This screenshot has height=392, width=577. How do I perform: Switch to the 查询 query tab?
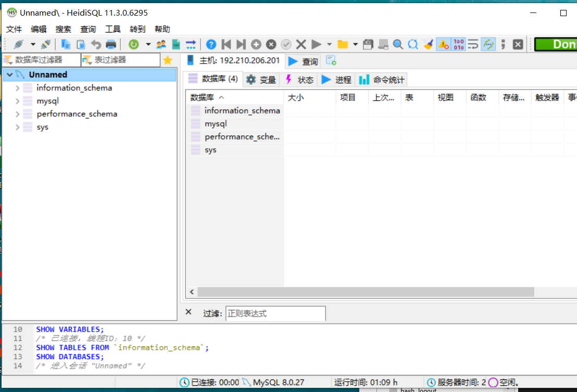(303, 61)
